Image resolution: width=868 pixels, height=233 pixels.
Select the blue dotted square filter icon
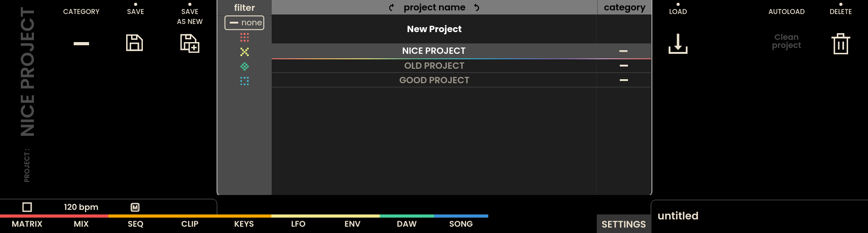point(245,81)
